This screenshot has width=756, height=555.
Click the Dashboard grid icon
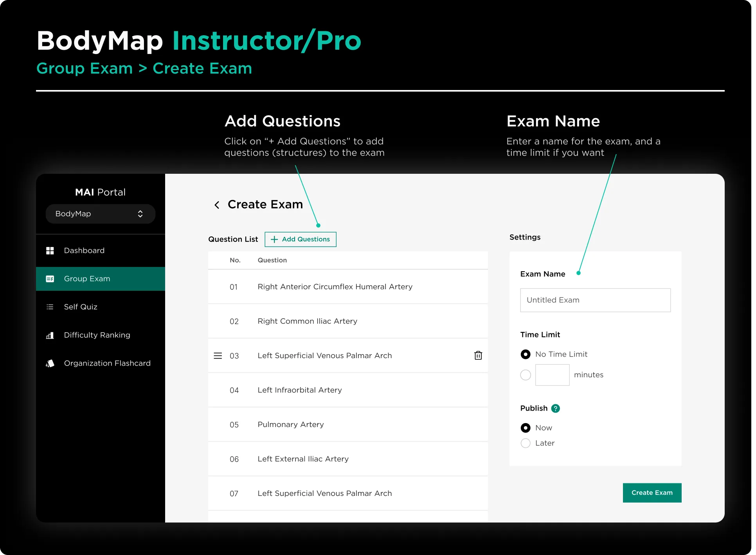50,250
